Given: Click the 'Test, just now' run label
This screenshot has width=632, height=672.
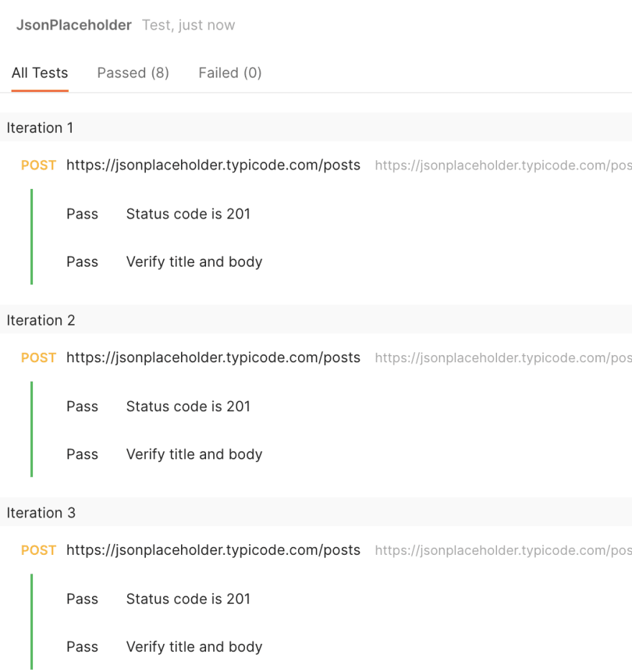Looking at the screenshot, I should pyautogui.click(x=188, y=25).
